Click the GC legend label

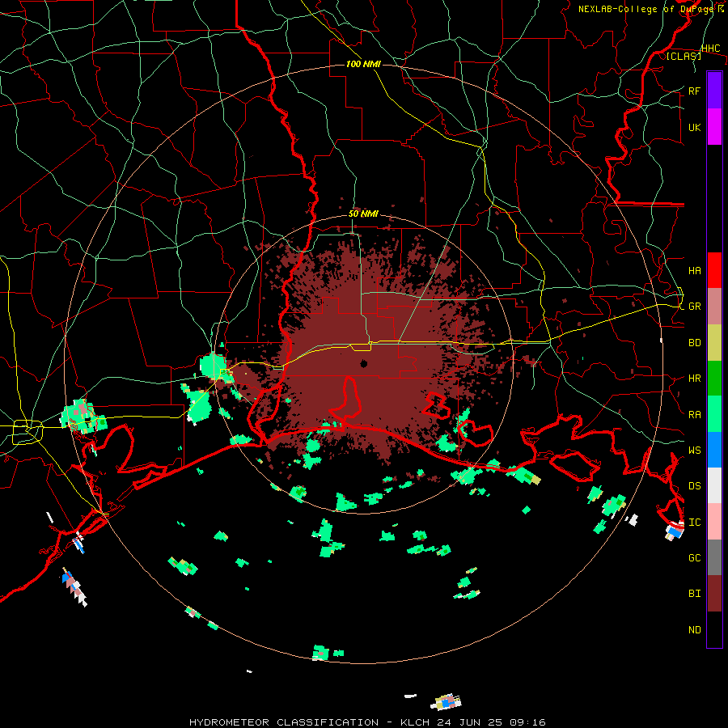pyautogui.click(x=694, y=558)
